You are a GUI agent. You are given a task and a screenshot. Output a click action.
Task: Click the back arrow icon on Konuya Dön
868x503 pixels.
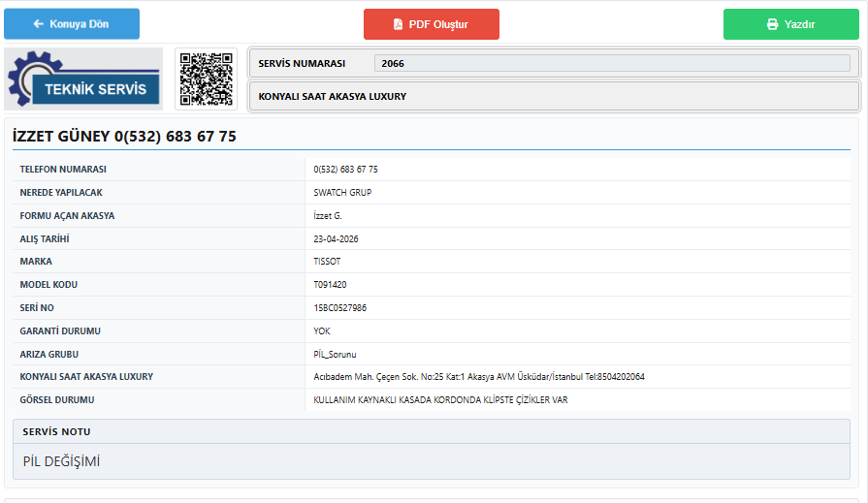pyautogui.click(x=38, y=24)
